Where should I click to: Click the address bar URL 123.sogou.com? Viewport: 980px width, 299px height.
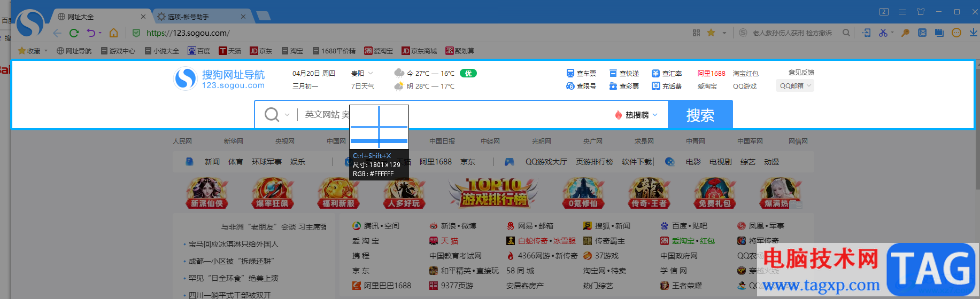pos(188,33)
